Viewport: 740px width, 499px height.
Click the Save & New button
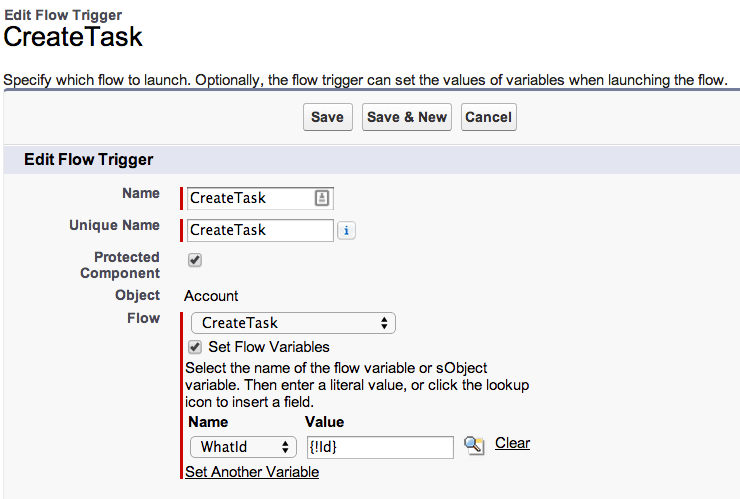(x=407, y=117)
